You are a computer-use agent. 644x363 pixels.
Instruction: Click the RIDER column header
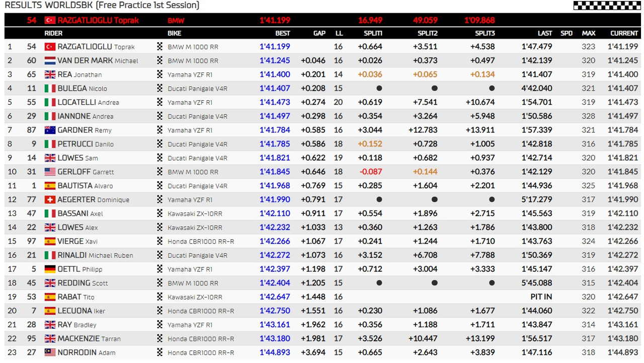[53, 33]
